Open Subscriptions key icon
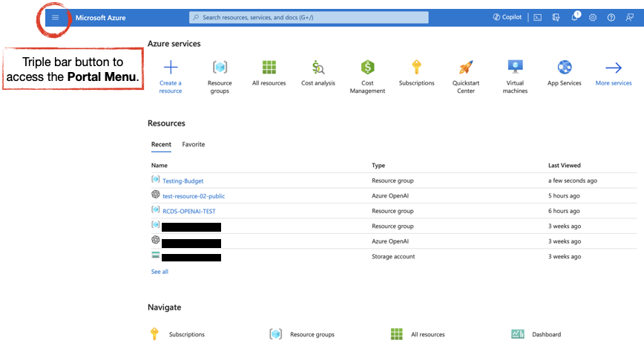644x352 pixels. [416, 68]
